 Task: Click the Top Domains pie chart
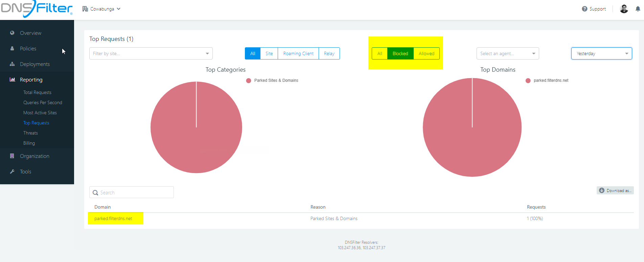pyautogui.click(x=472, y=127)
